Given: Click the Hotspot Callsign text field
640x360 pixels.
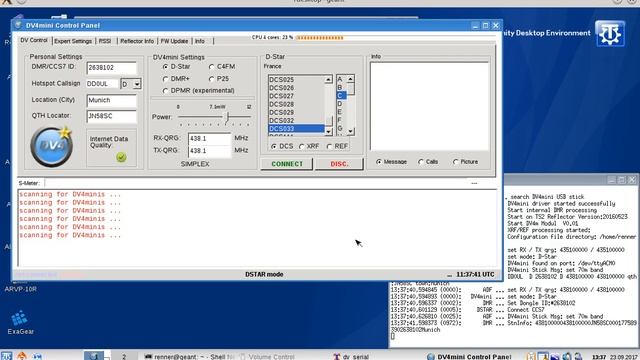Looking at the screenshot, I should tap(102, 84).
